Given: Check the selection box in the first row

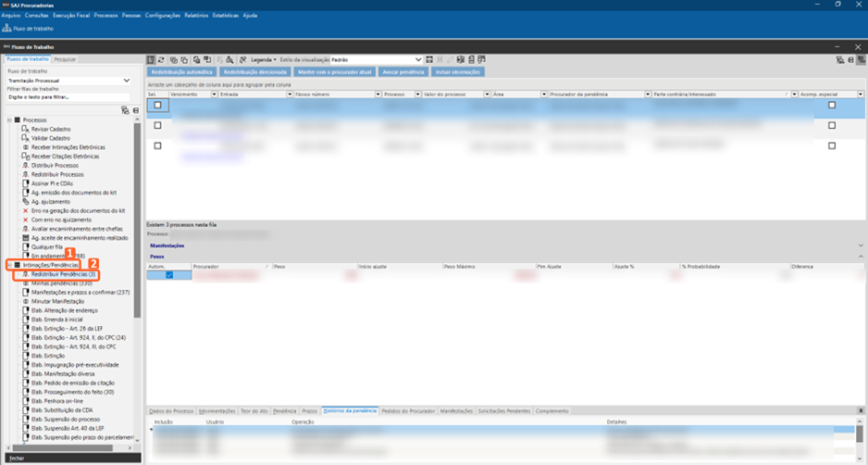Looking at the screenshot, I should click(158, 106).
